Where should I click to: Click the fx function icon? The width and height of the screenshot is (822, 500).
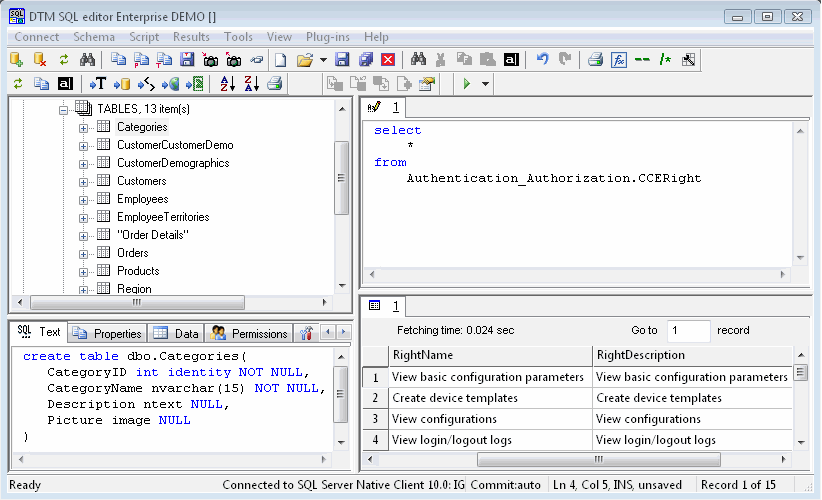point(619,60)
